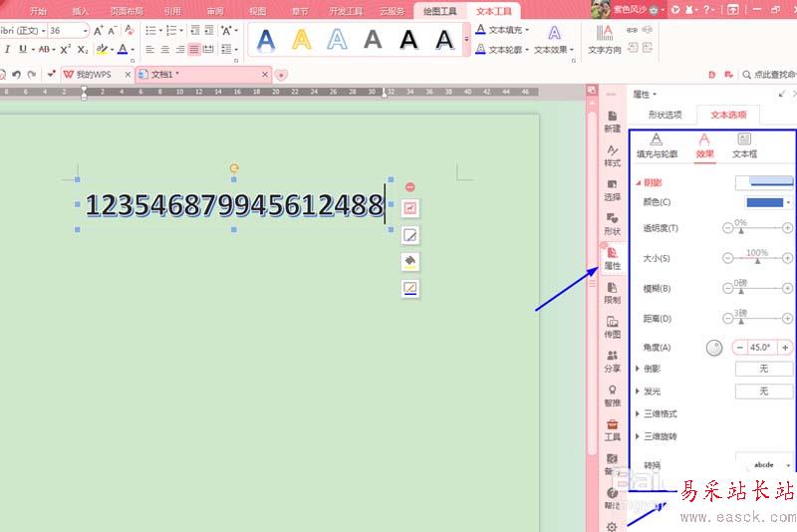Close the 文档1 document tab
Image resolution: width=797 pixels, height=532 pixels.
[x=265, y=75]
